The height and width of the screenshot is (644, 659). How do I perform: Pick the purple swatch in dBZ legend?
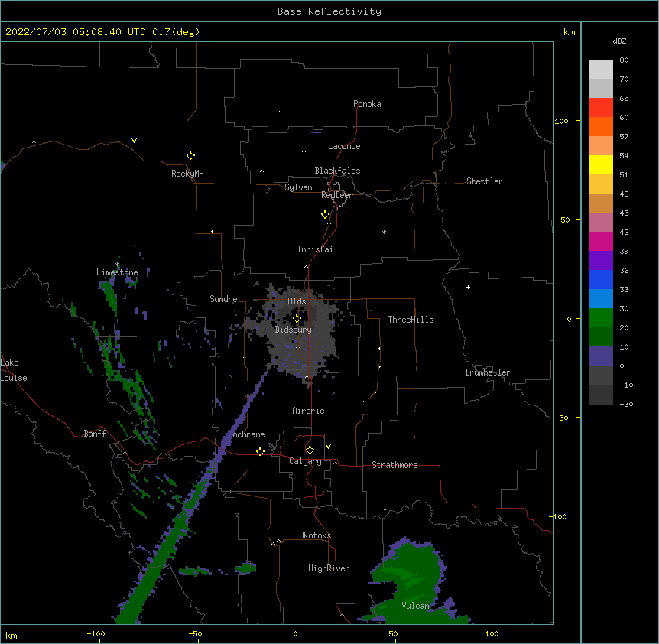point(601,261)
